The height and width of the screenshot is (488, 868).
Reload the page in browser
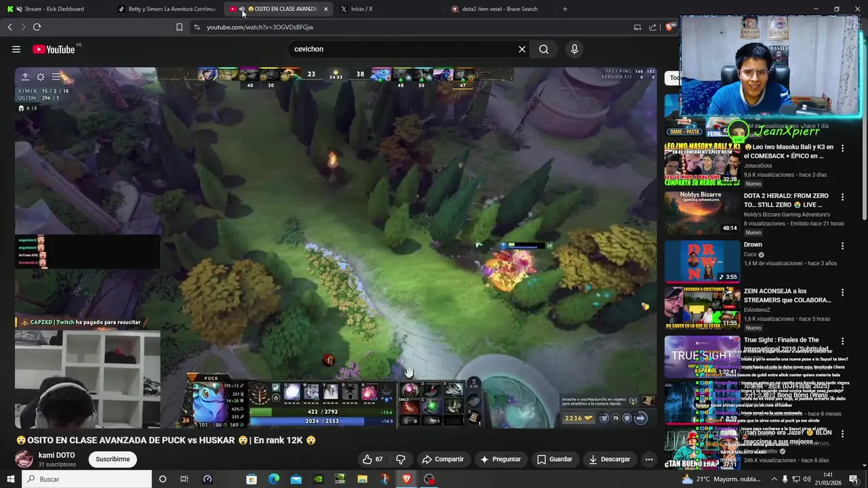pos(37,27)
